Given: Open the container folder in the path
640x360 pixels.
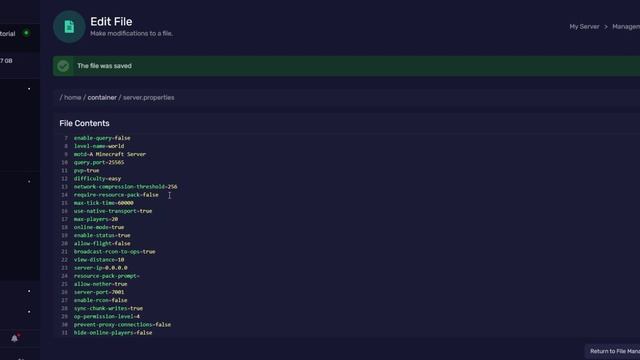Looking at the screenshot, I should pyautogui.click(x=102, y=98).
